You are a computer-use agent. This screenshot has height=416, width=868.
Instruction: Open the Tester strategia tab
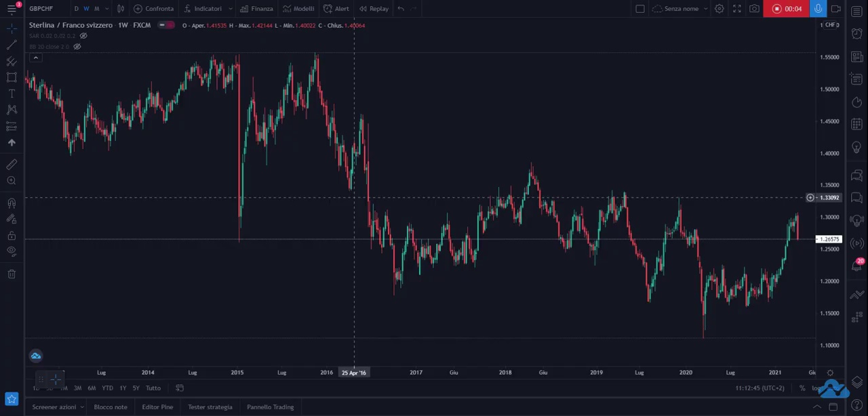pos(210,407)
